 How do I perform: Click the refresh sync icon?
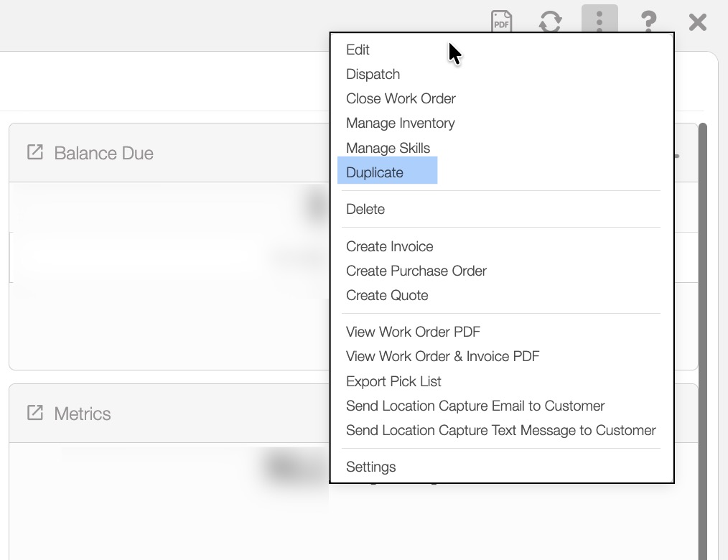pyautogui.click(x=550, y=22)
